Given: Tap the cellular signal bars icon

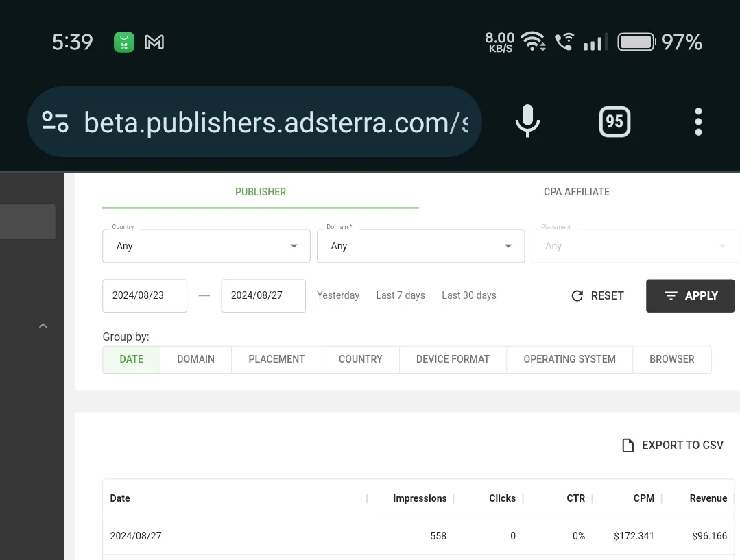Looking at the screenshot, I should tap(595, 42).
